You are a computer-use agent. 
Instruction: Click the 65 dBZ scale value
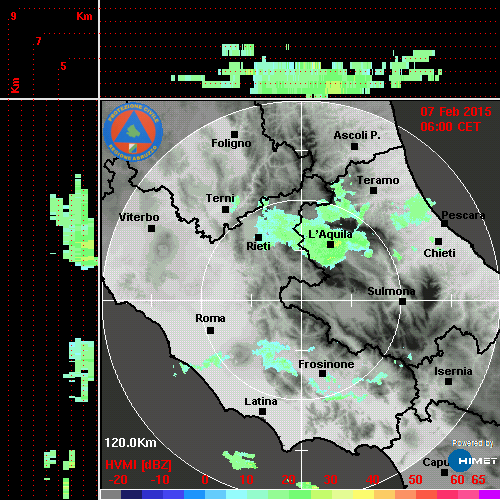pyautogui.click(x=478, y=480)
